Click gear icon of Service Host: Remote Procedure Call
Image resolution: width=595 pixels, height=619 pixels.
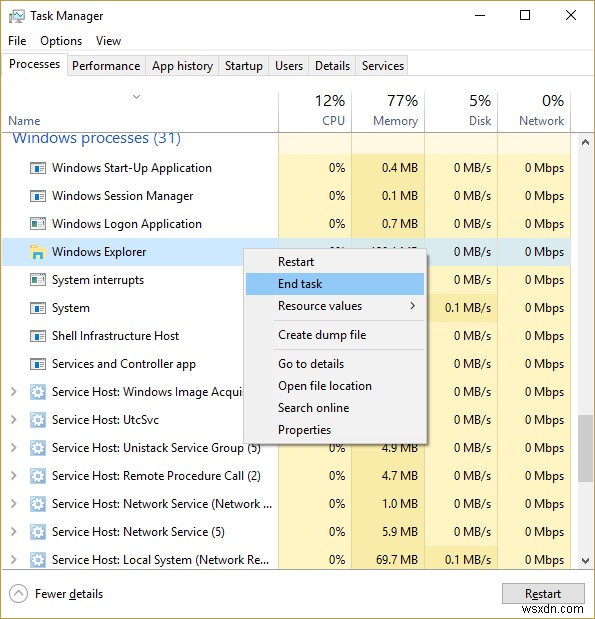(x=38, y=476)
